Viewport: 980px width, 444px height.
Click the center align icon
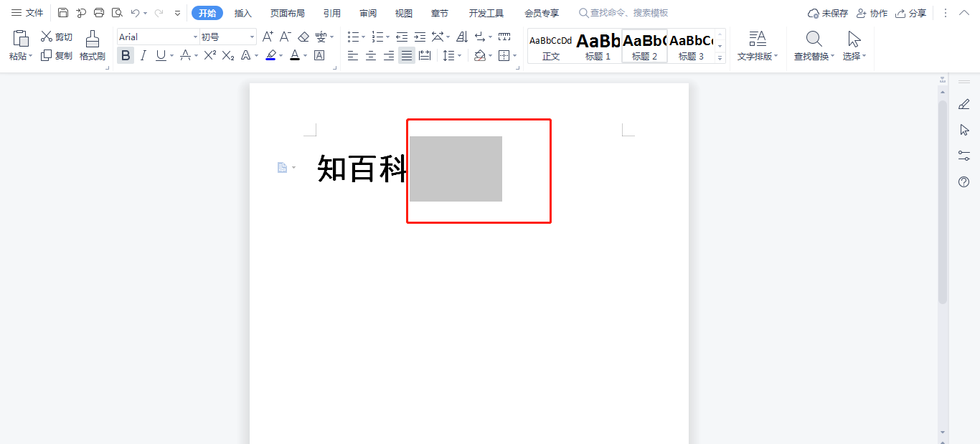[371, 55]
